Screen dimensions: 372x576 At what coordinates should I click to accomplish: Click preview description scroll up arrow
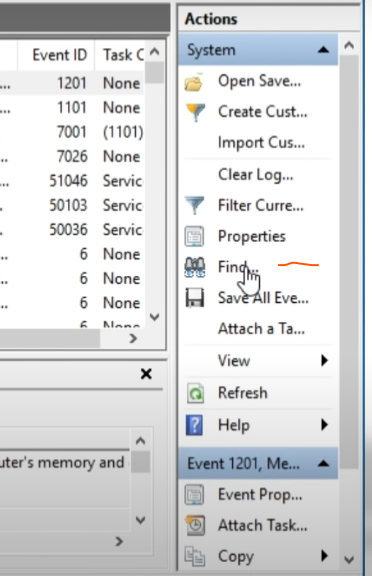pyautogui.click(x=140, y=440)
